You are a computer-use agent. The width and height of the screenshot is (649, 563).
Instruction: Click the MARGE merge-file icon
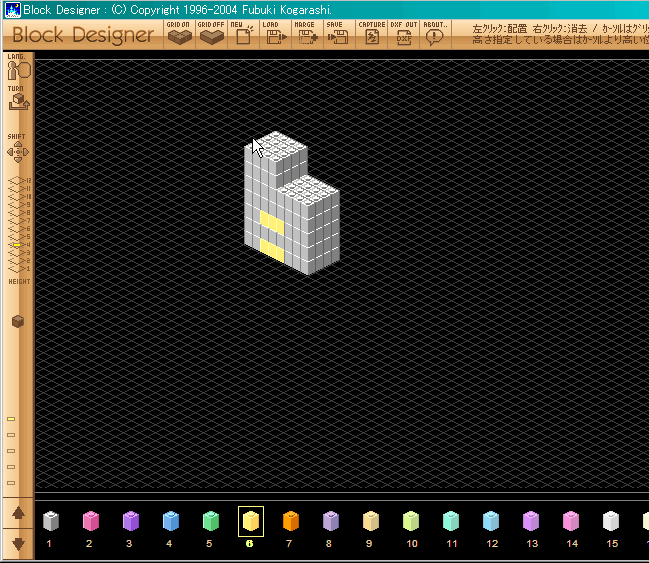coord(307,34)
